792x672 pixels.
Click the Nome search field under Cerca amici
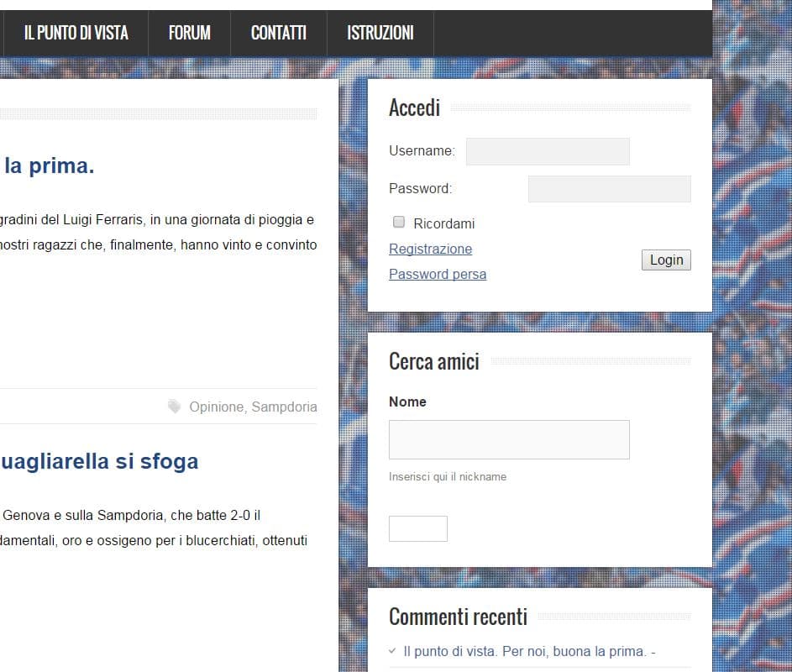coord(509,439)
